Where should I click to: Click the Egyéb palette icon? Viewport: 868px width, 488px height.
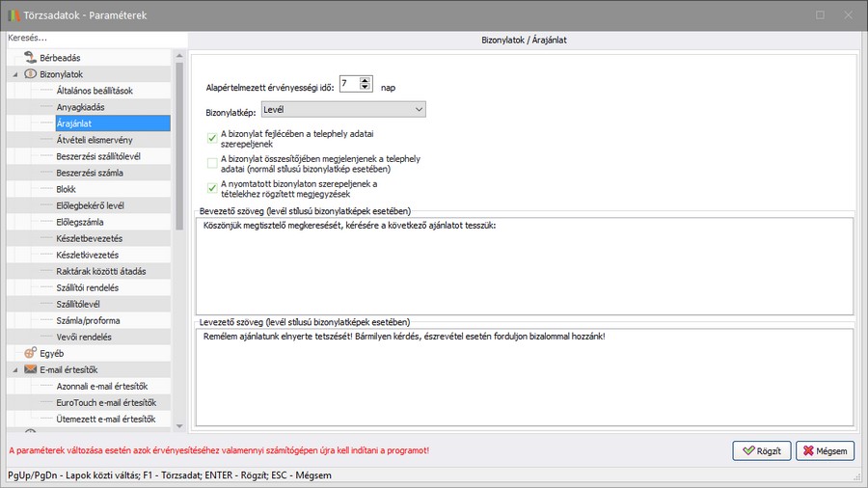[30, 353]
